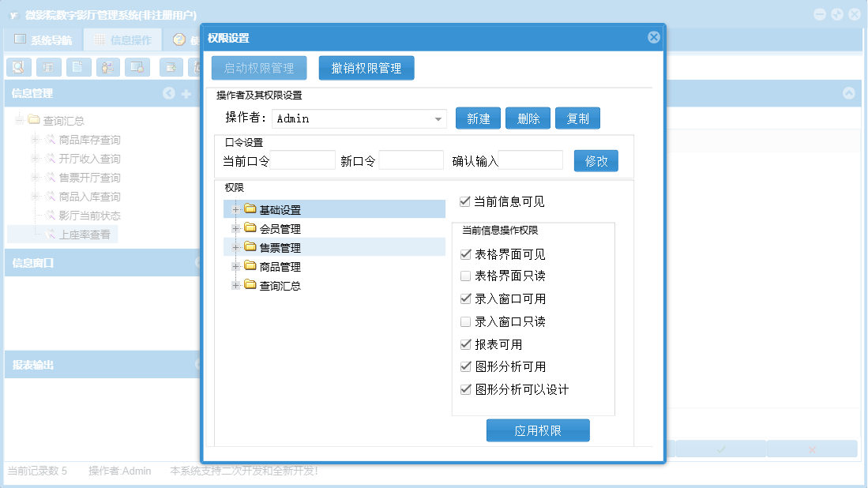Click the plus icon in 信息管理 header
The image size is (868, 488).
coord(186,94)
